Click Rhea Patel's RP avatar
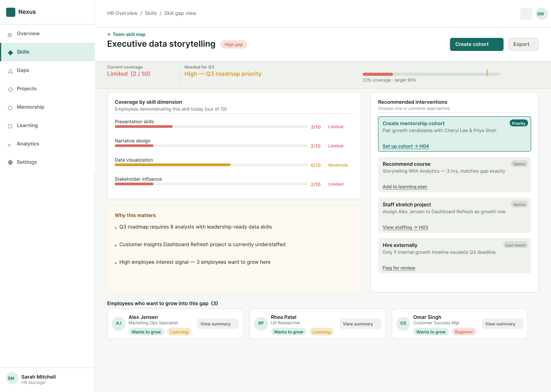Image resolution: width=551 pixels, height=392 pixels. click(x=261, y=323)
